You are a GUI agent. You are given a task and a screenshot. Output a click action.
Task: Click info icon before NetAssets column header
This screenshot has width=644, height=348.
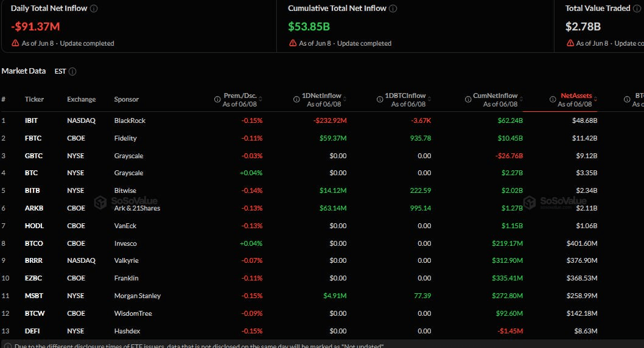point(553,99)
